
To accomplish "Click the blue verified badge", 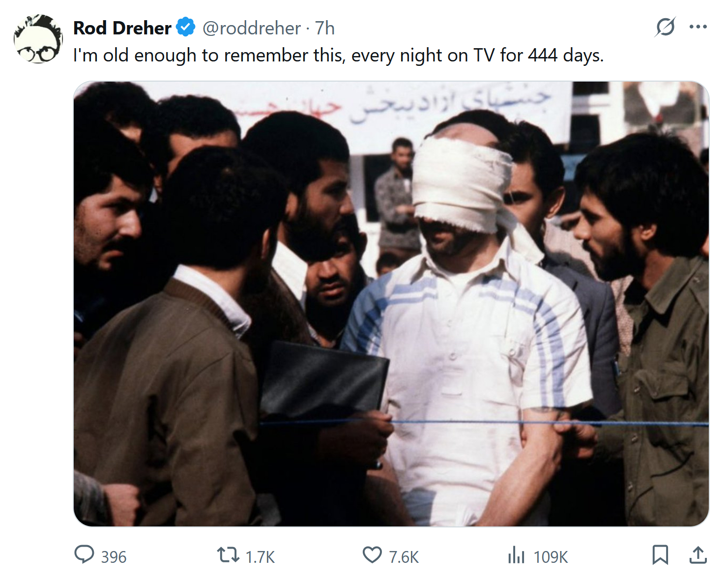I will [186, 28].
